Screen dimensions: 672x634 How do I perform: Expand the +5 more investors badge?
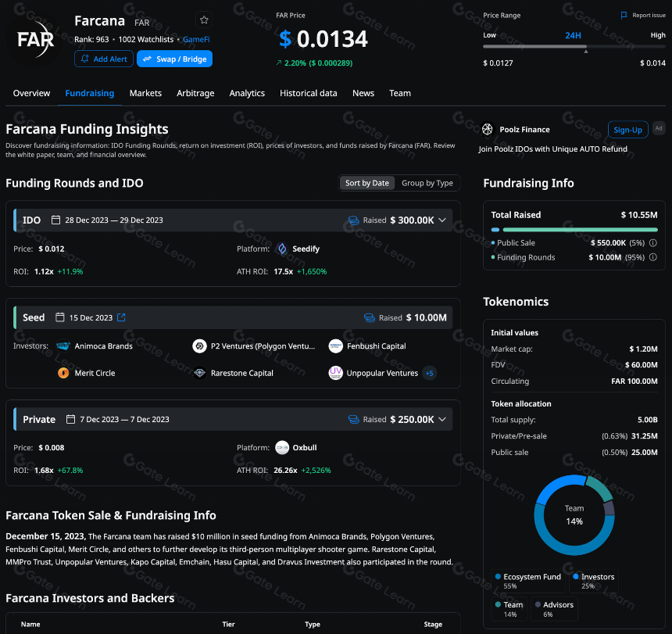point(429,374)
